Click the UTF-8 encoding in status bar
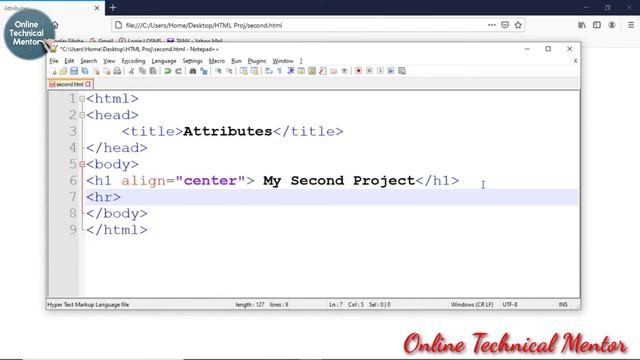 point(510,304)
